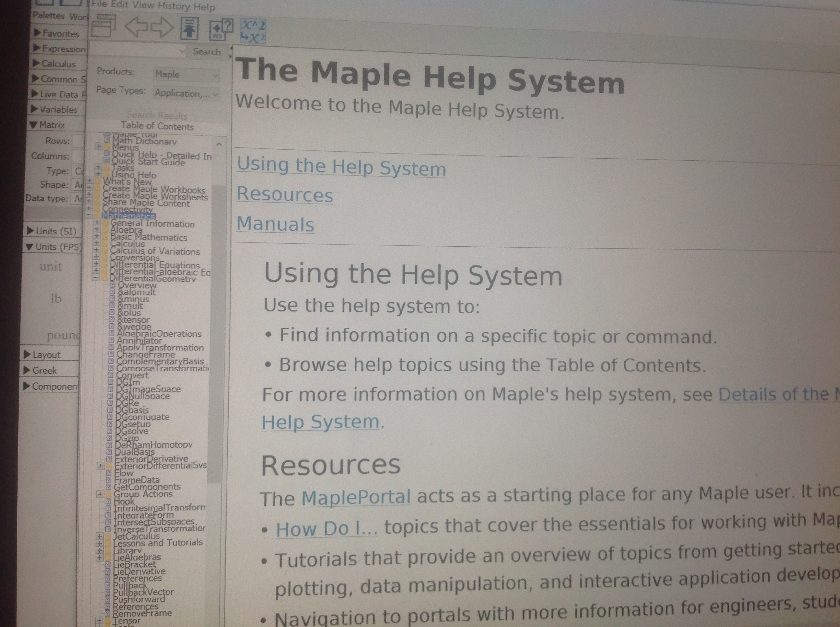Follow the MaplePortal link
Screen dimensions: 840x627
356,497
